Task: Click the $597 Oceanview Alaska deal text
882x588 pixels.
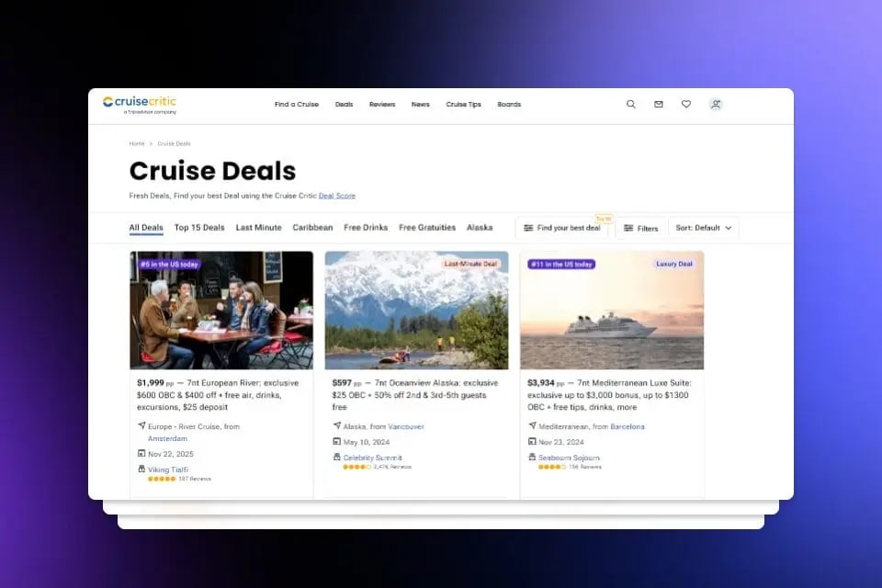Action: [415, 395]
